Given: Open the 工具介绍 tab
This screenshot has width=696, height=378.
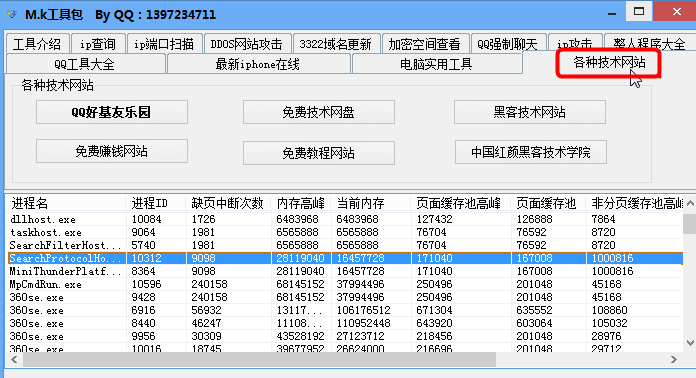Looking at the screenshot, I should (37, 43).
